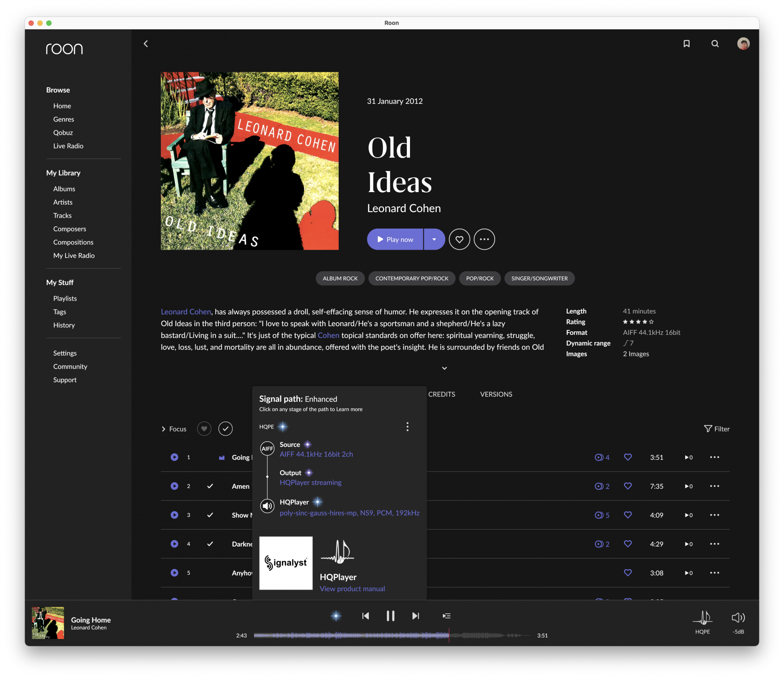Expand the Focus options
This screenshot has height=679, width=784.
[174, 429]
